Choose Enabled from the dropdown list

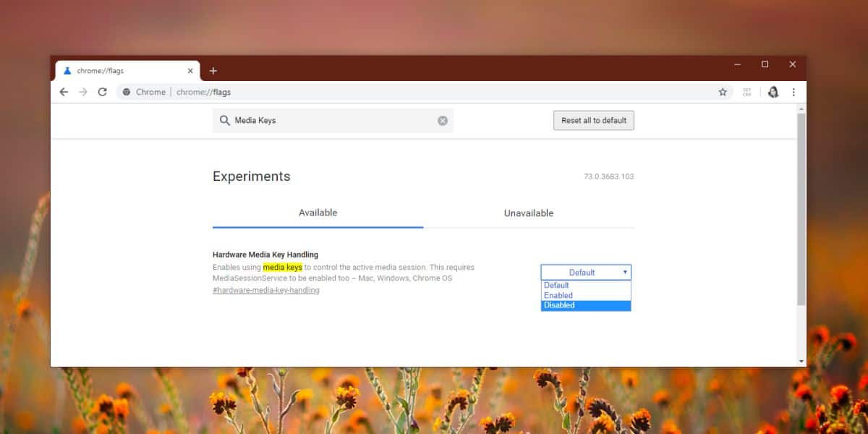coord(586,295)
